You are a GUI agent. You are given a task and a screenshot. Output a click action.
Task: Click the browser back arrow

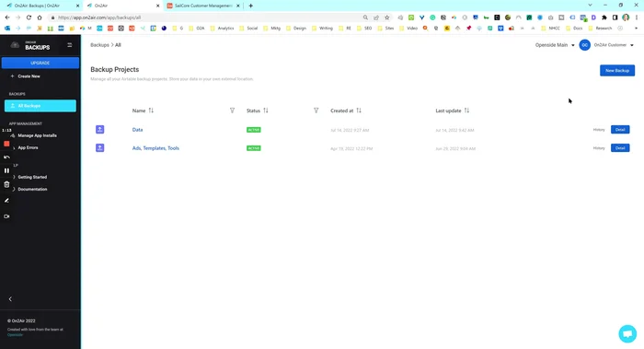[7, 17]
